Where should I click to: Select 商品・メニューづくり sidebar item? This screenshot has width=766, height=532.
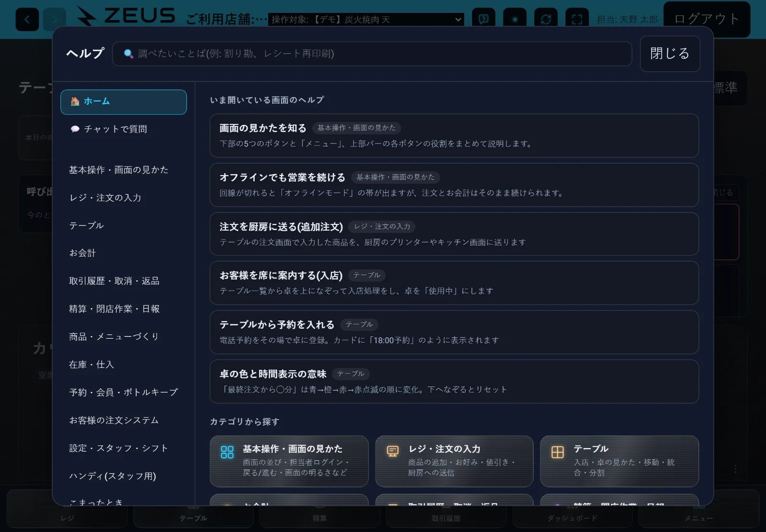point(124,337)
